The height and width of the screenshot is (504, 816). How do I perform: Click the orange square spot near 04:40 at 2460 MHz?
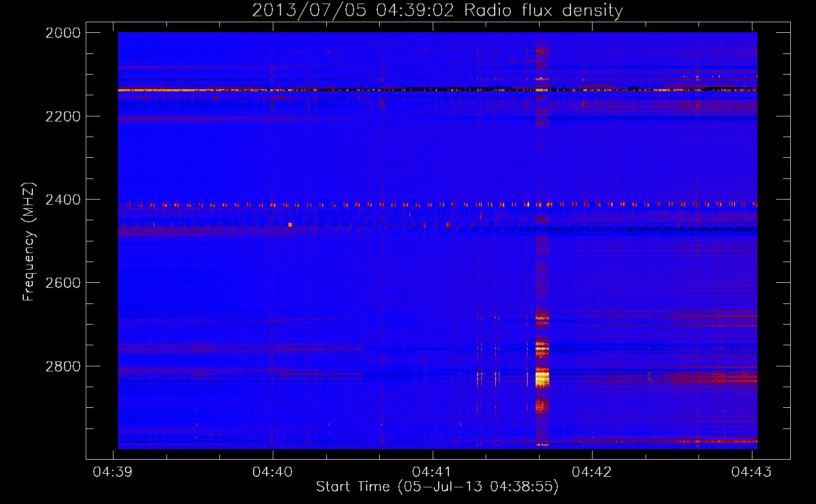point(290,225)
